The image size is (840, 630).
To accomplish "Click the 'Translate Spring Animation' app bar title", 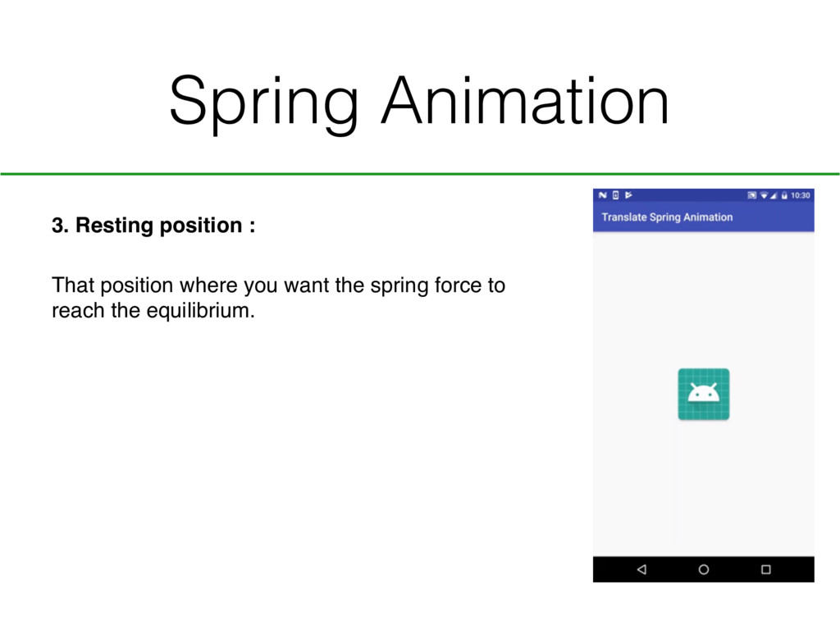I will tap(667, 217).
